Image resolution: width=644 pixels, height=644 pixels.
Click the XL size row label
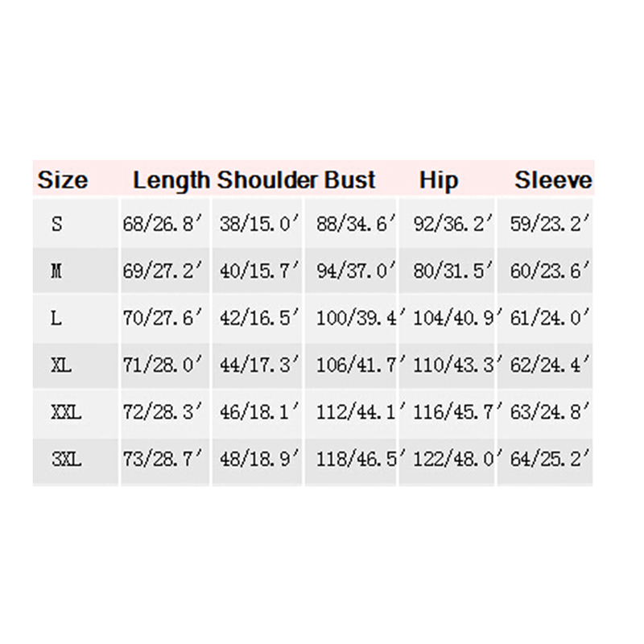[62, 365]
